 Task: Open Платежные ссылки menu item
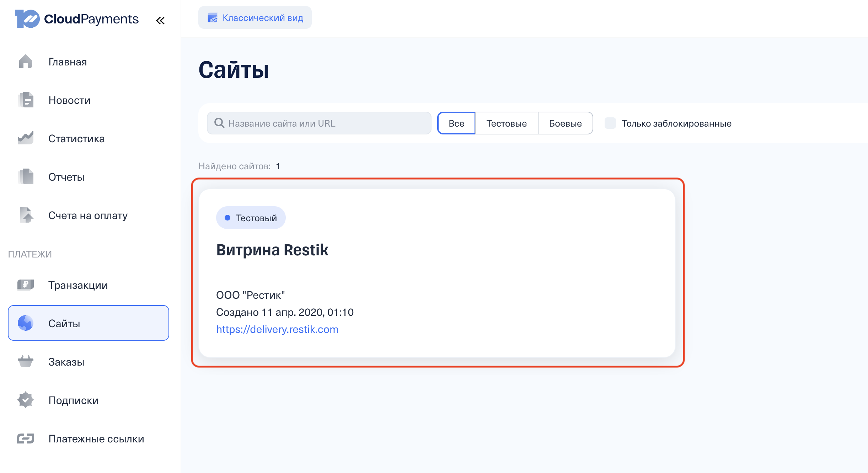click(96, 439)
